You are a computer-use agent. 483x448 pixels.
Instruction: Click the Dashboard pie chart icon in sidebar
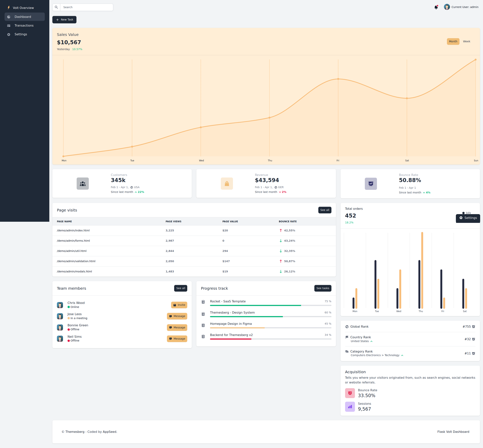[9, 17]
